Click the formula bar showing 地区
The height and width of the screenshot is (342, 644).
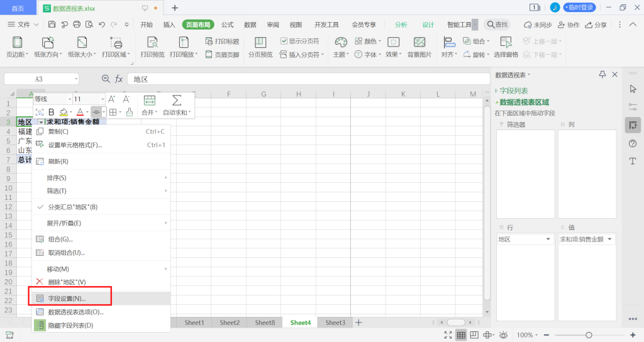[308, 79]
